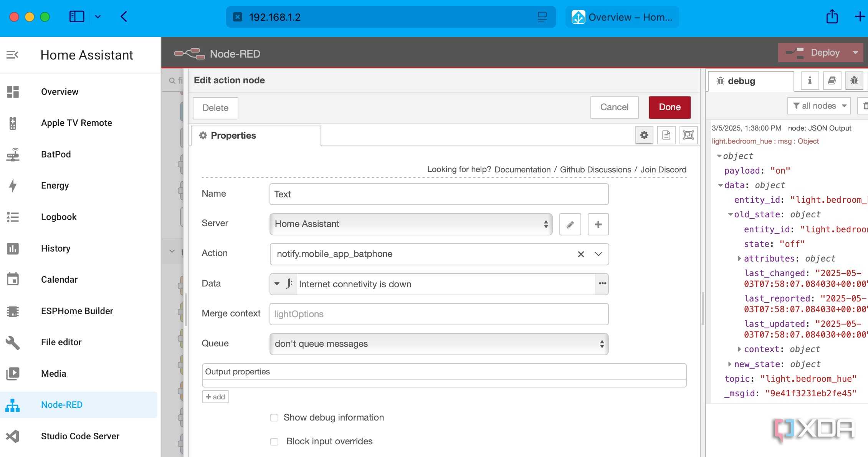Select the debug sidebar tab
Screen dimensions: 868x457
pyautogui.click(x=751, y=81)
